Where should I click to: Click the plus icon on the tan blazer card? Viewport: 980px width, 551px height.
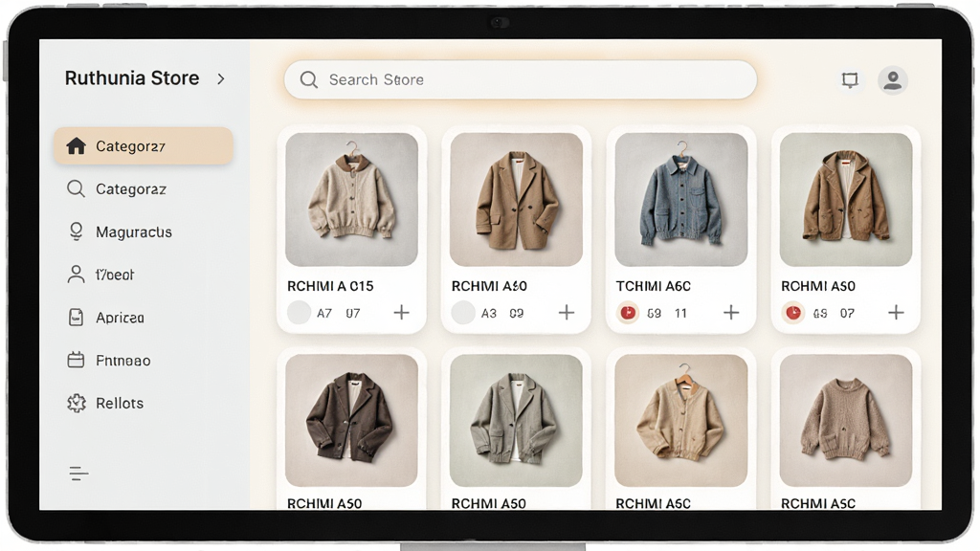pyautogui.click(x=567, y=313)
